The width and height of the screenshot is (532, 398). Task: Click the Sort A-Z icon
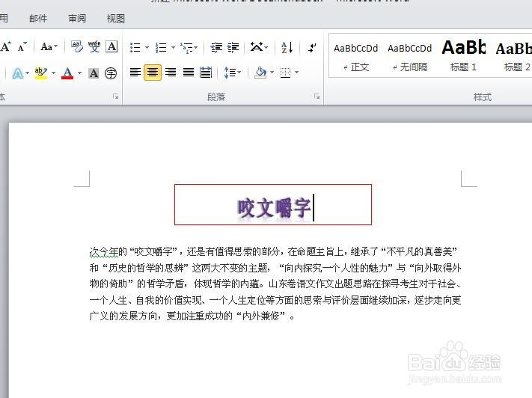pyautogui.click(x=287, y=47)
